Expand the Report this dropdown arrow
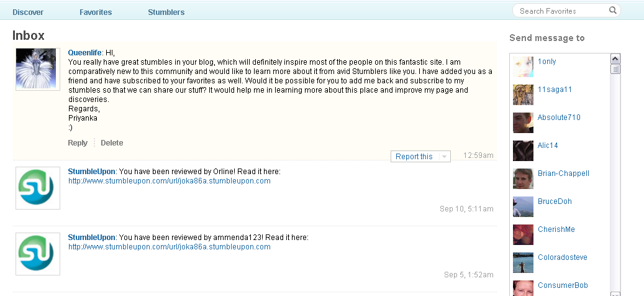This screenshot has width=644, height=296. coord(444,157)
